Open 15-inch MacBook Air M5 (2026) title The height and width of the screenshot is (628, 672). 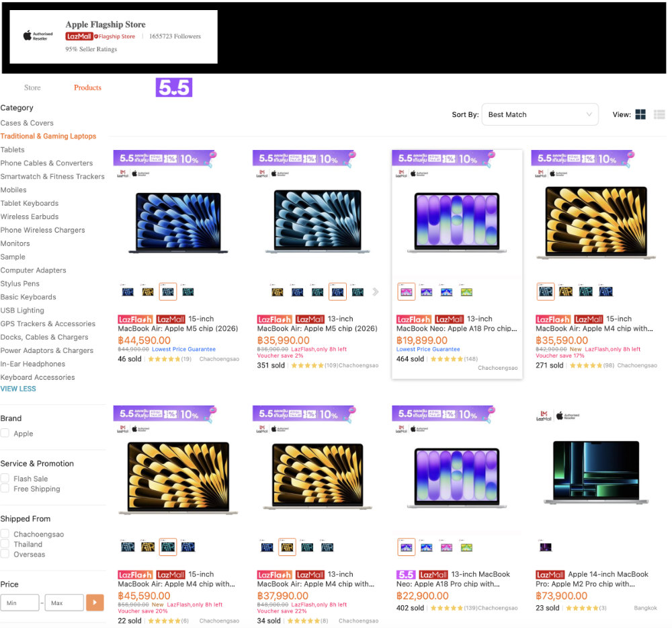click(x=178, y=324)
